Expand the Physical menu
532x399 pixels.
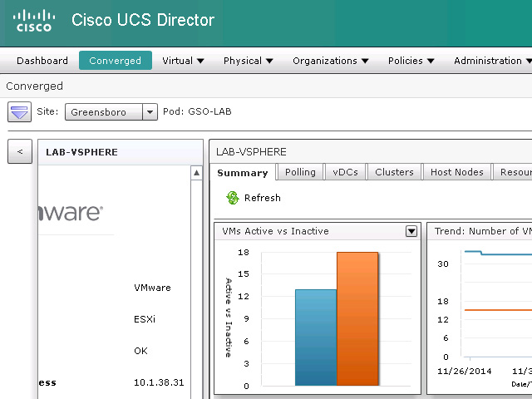pos(248,61)
